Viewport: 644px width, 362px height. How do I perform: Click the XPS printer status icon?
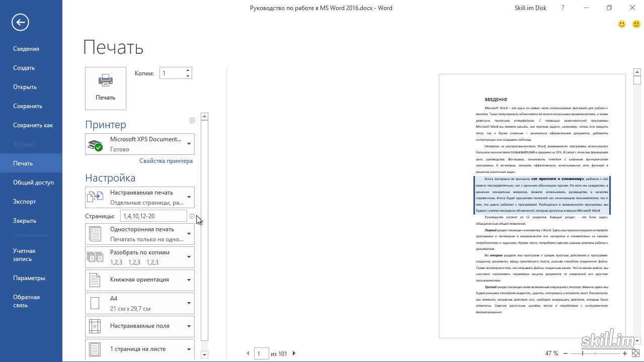pyautogui.click(x=96, y=145)
